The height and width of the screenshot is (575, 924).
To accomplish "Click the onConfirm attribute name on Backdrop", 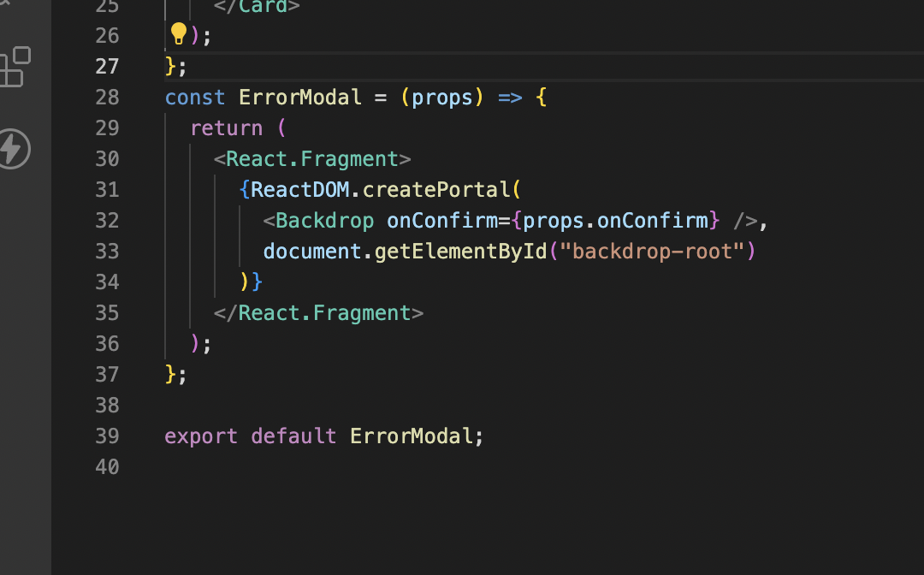I will point(442,221).
